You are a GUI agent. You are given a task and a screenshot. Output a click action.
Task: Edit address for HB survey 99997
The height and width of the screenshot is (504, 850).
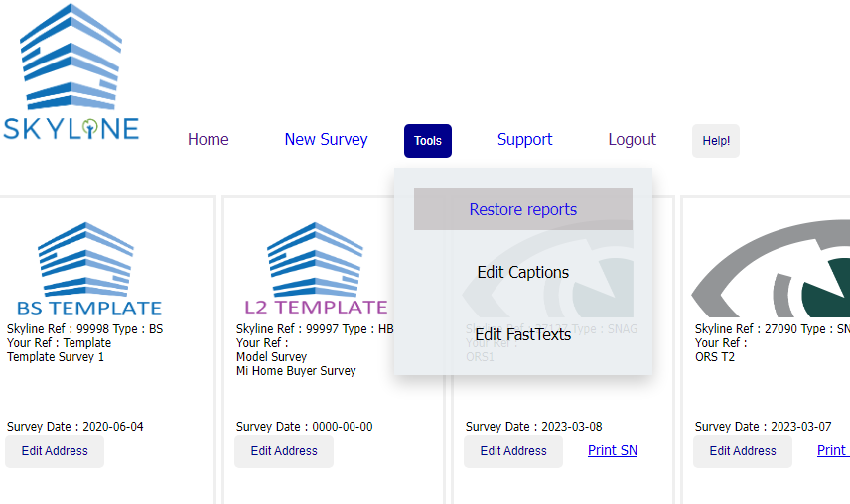(284, 451)
